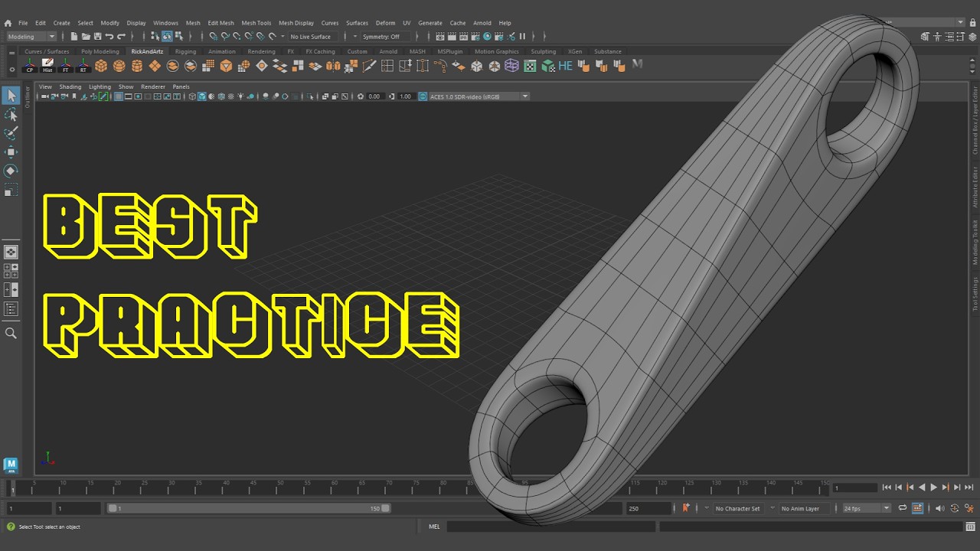This screenshot has width=980, height=551.
Task: Click the MEL command line input
Action: (x=550, y=527)
